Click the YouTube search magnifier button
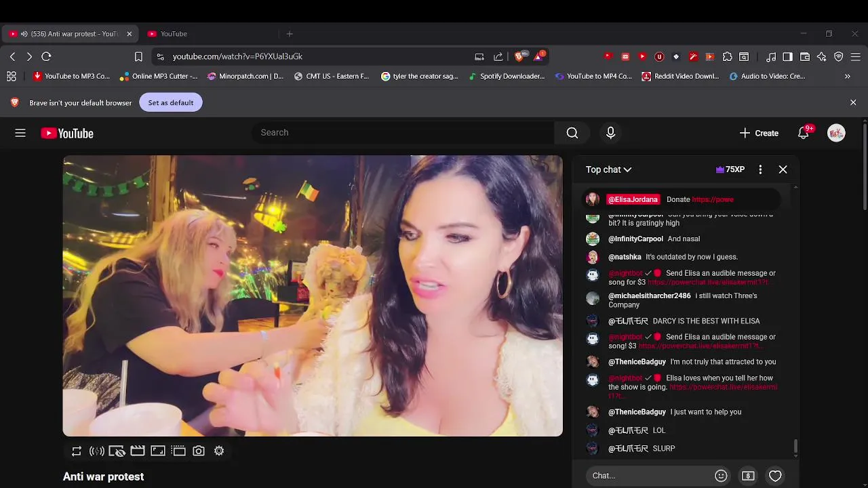868x488 pixels. [572, 133]
